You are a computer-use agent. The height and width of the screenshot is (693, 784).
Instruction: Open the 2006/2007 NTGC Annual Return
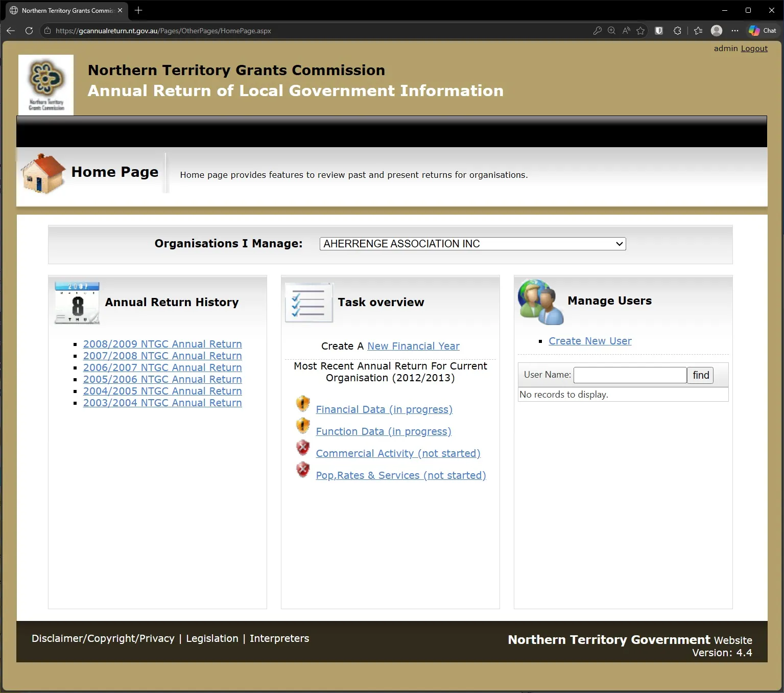point(162,367)
